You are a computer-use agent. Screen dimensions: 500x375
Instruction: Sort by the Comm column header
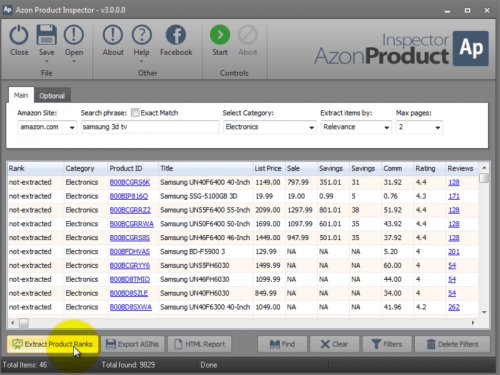pos(398,168)
